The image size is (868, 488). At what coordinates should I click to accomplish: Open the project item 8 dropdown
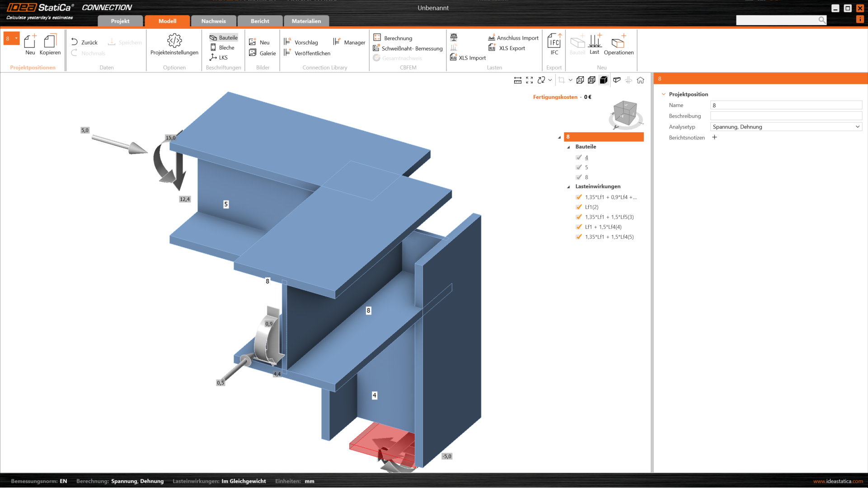(16, 38)
